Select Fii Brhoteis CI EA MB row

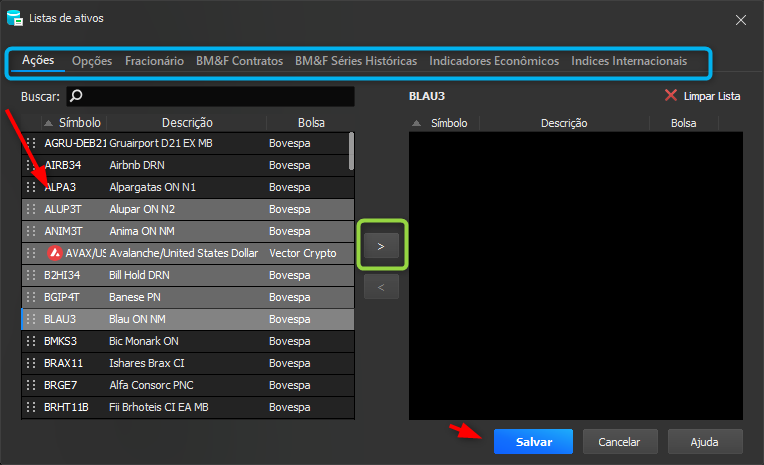click(188, 407)
